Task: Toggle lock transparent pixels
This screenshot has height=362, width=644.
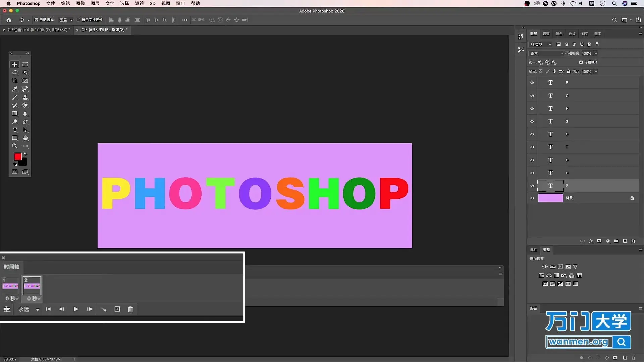Action: pyautogui.click(x=541, y=71)
